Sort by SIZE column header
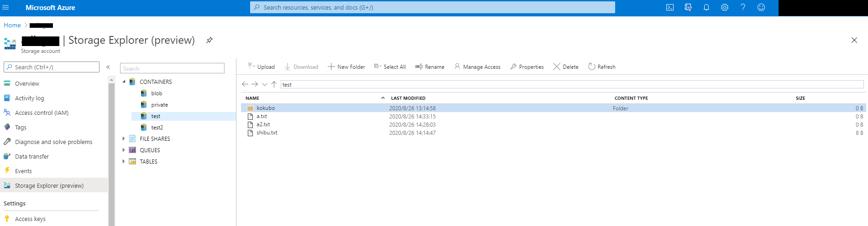This screenshot has width=868, height=226. click(x=800, y=98)
